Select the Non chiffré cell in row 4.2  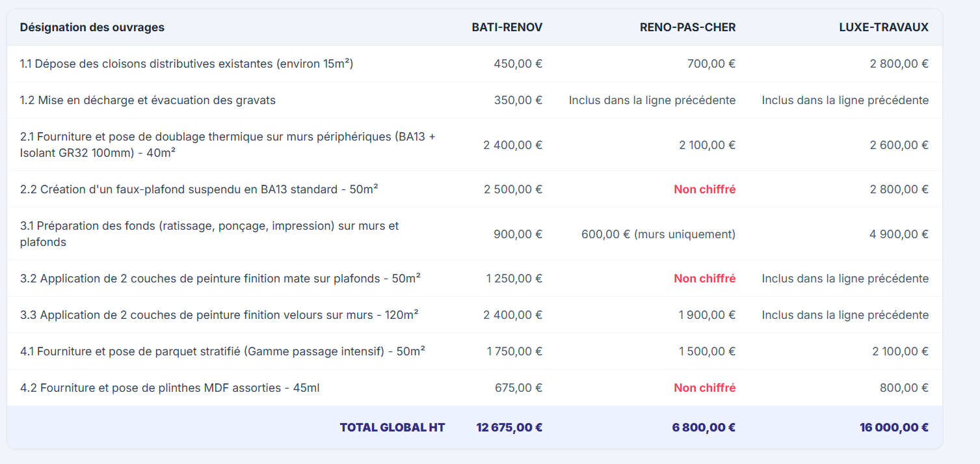pos(705,387)
